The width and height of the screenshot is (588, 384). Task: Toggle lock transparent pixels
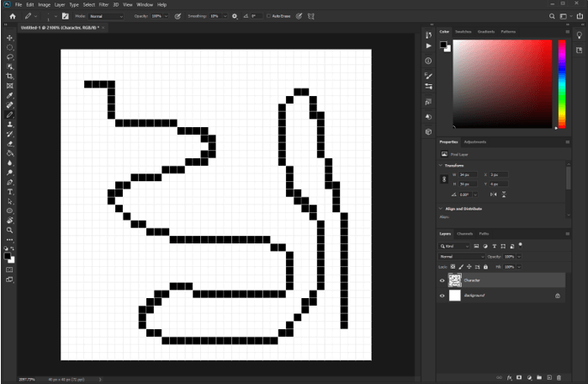click(x=453, y=267)
